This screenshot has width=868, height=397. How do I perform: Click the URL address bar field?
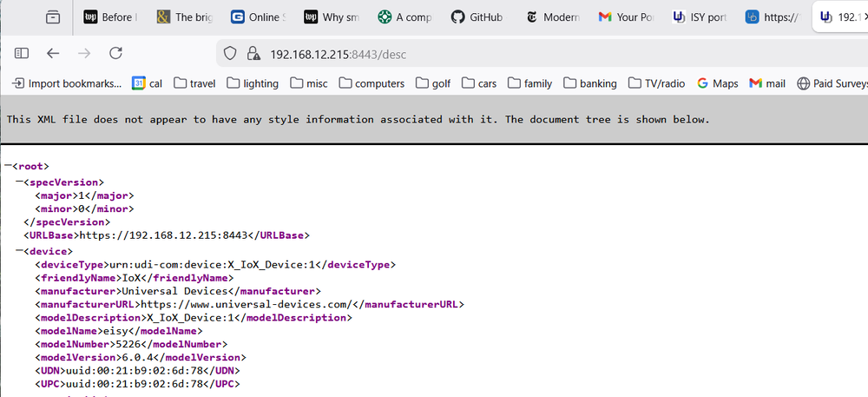tap(521, 54)
